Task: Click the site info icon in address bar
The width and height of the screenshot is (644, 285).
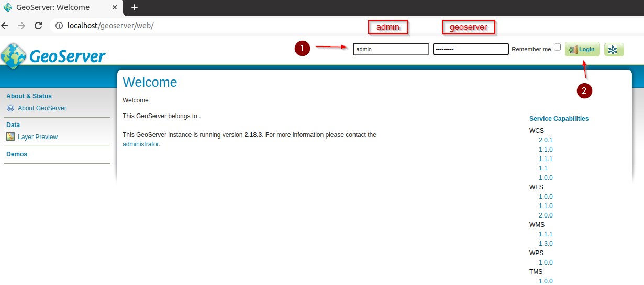Action: pyautogui.click(x=59, y=25)
